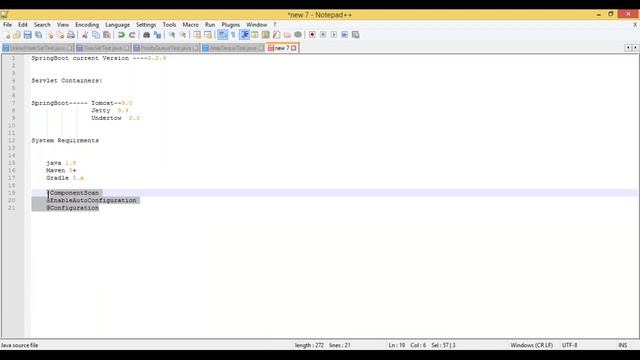Toggle the Document Map panel icon
Viewport: 640px width, 360px height.
coord(266,35)
